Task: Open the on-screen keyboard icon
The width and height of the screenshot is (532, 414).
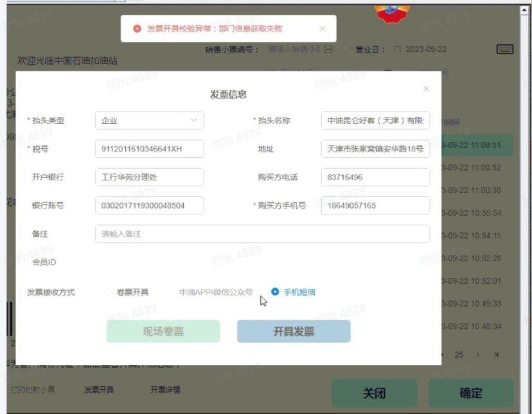Action: [x=504, y=49]
